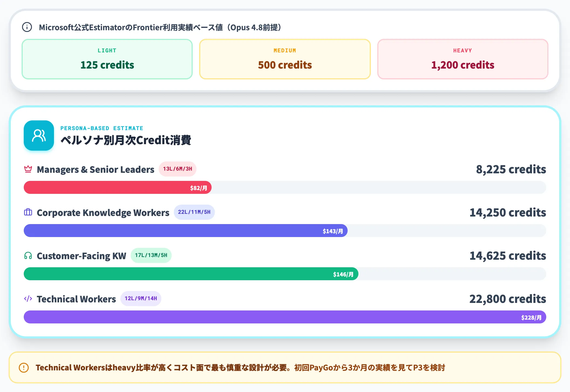
Task: Click the 14,250 credits value
Action: [508, 213]
